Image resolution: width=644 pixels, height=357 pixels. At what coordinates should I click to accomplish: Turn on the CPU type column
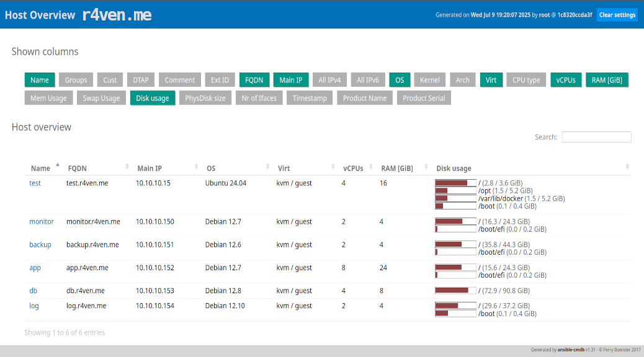pyautogui.click(x=526, y=80)
